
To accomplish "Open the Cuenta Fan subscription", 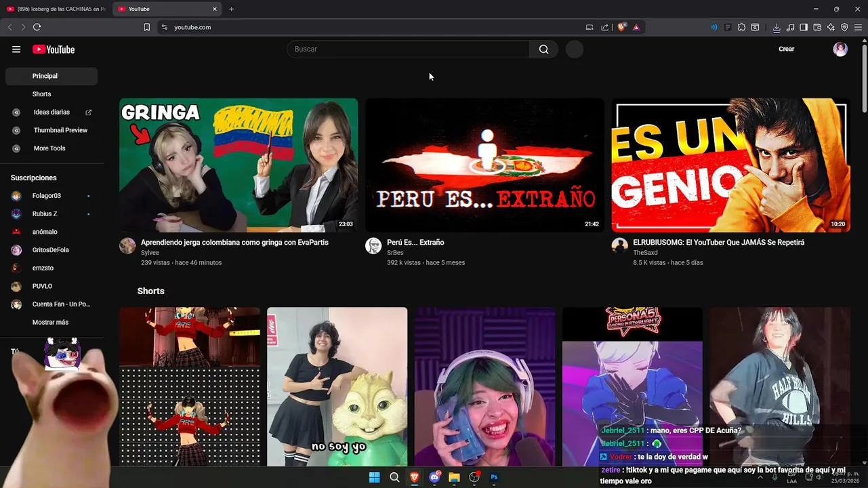I will (51, 304).
